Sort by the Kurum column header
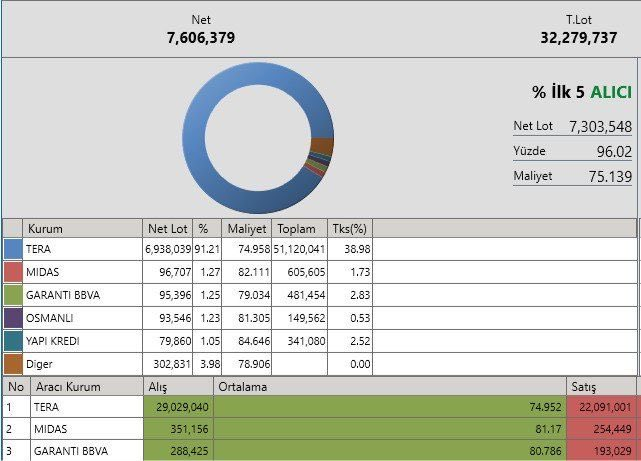The height and width of the screenshot is (461, 641). [82, 228]
